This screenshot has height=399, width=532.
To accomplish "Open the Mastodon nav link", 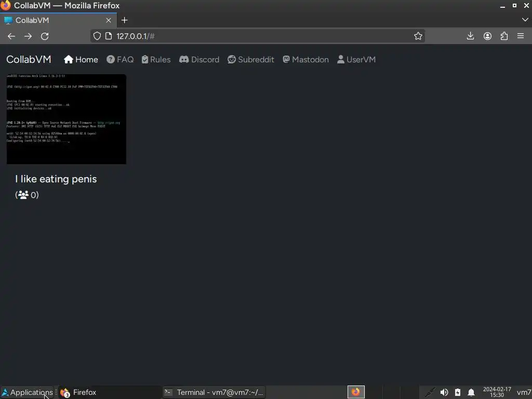I will pos(305,59).
